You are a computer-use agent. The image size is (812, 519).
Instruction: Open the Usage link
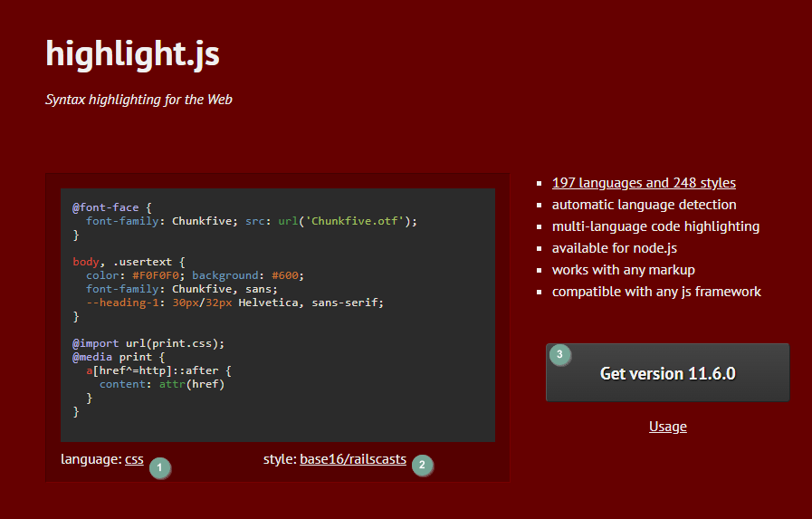(x=667, y=427)
